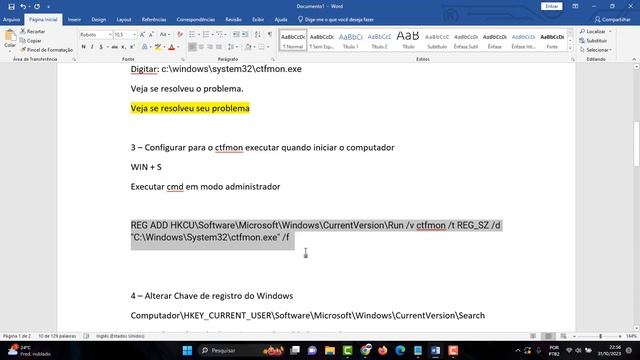Screen dimensions: 640x360
Task: Decrease font size with the smaller A
Action: pos(151,35)
